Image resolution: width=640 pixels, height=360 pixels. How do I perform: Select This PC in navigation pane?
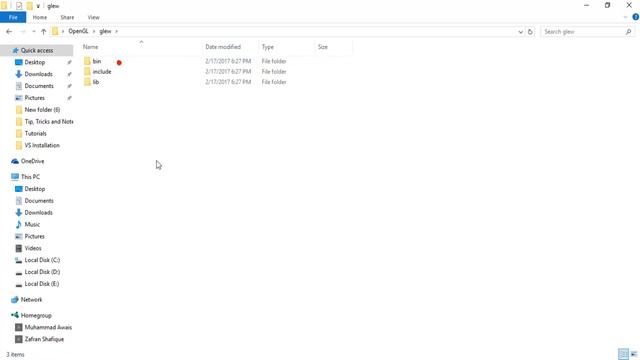pos(30,177)
